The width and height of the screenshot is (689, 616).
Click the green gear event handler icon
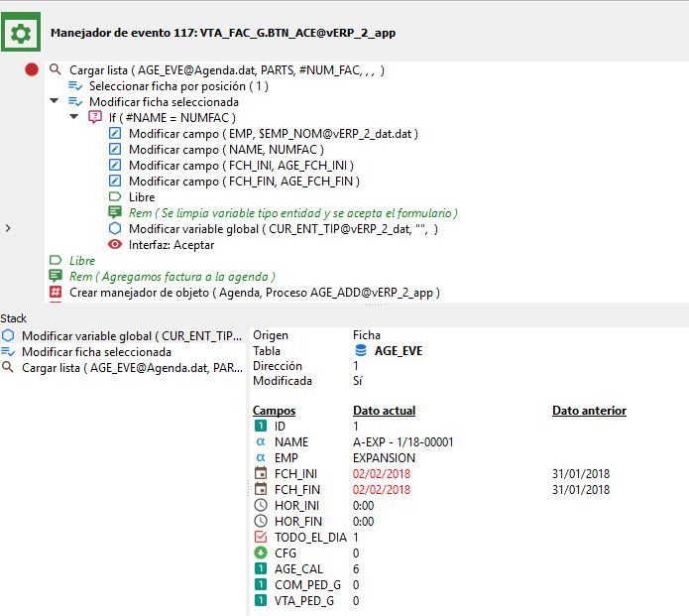(x=20, y=32)
